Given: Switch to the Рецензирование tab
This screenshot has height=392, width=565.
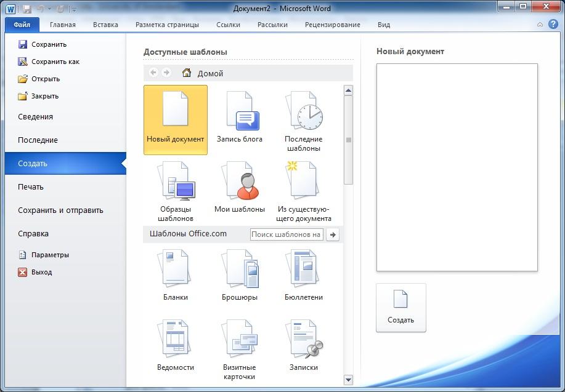Looking at the screenshot, I should coord(333,25).
